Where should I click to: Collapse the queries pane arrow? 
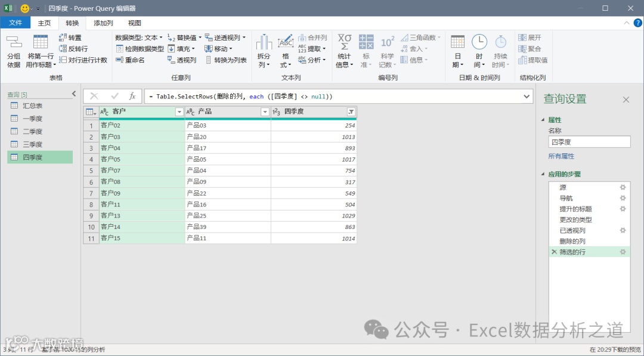pos(74,94)
